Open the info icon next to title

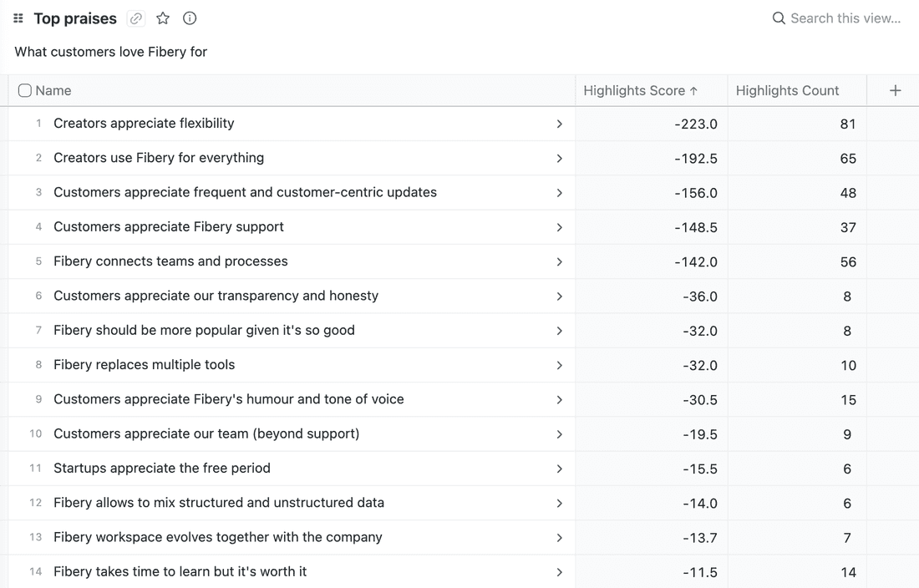pyautogui.click(x=190, y=18)
